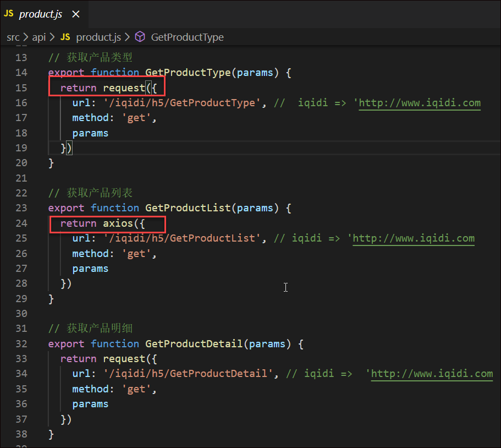Click the GetProductList function name
The height and width of the screenshot is (448, 501).
coord(188,208)
